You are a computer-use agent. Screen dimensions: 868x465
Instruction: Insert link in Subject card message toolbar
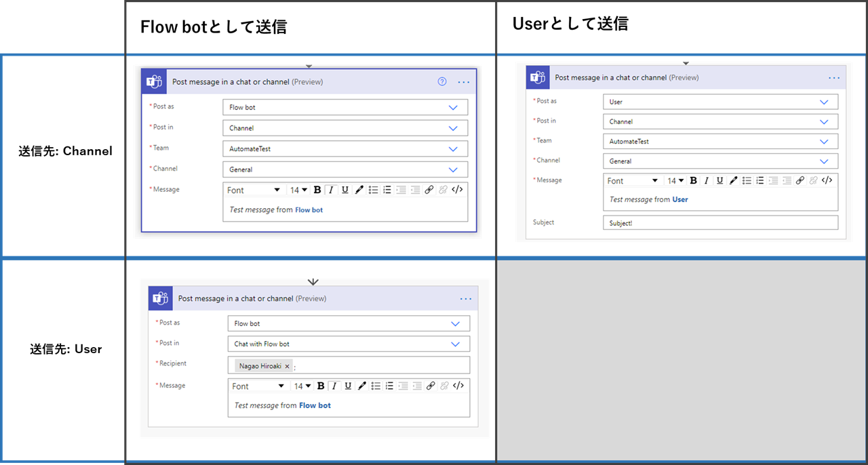(800, 180)
